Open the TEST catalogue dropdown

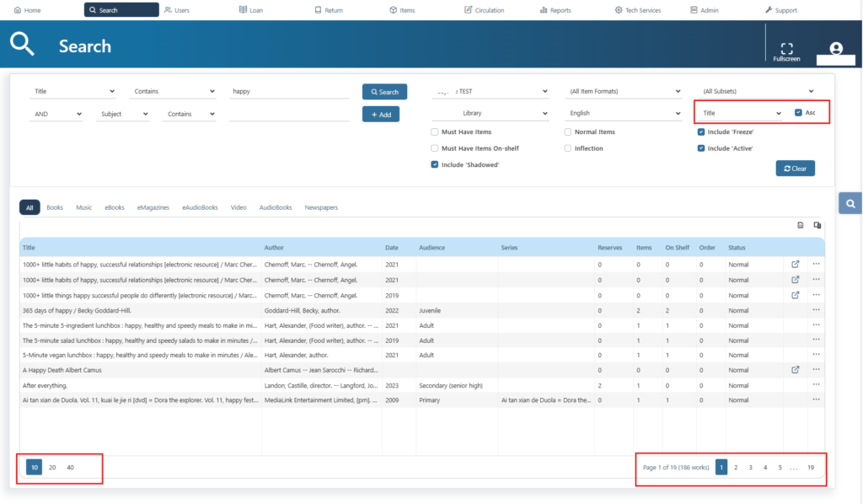point(490,91)
